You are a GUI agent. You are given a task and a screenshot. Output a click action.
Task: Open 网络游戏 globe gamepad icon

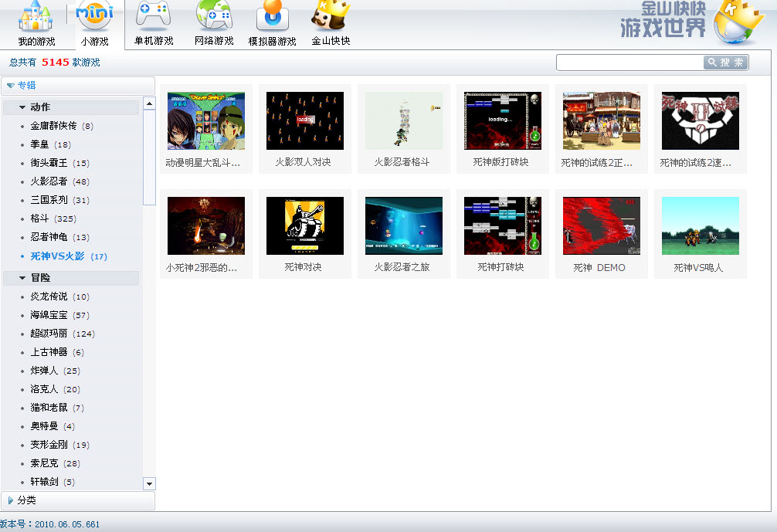click(x=214, y=16)
